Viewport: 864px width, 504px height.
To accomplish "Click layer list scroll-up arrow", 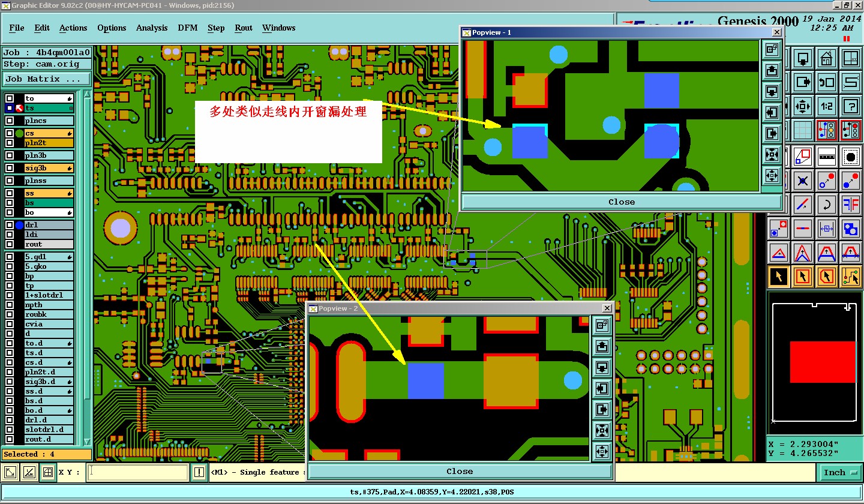I will [x=87, y=95].
